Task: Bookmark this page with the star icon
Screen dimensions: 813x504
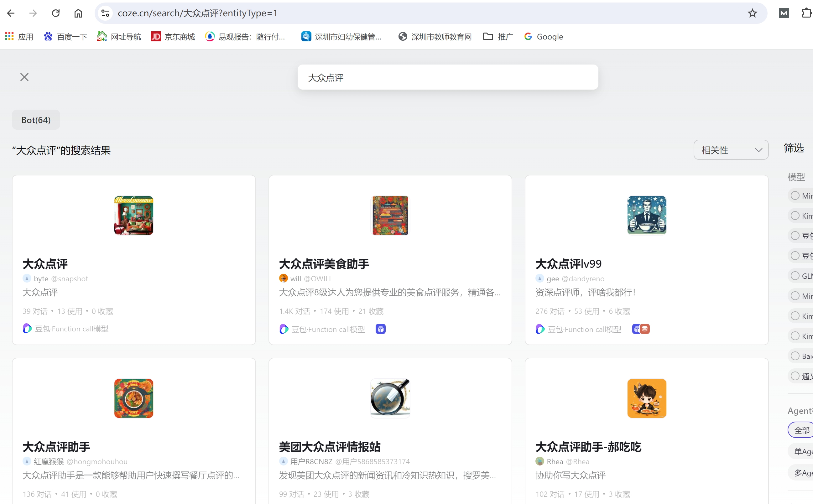Action: (x=752, y=13)
